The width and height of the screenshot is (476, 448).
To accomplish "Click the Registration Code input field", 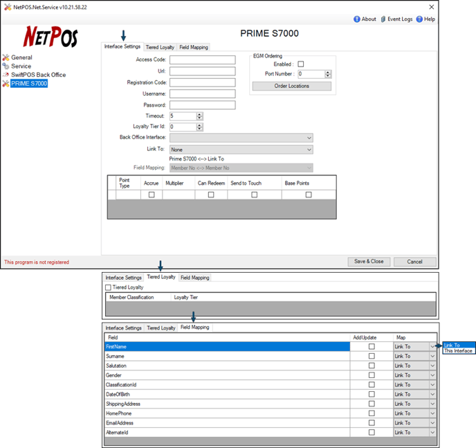I will point(203,82).
